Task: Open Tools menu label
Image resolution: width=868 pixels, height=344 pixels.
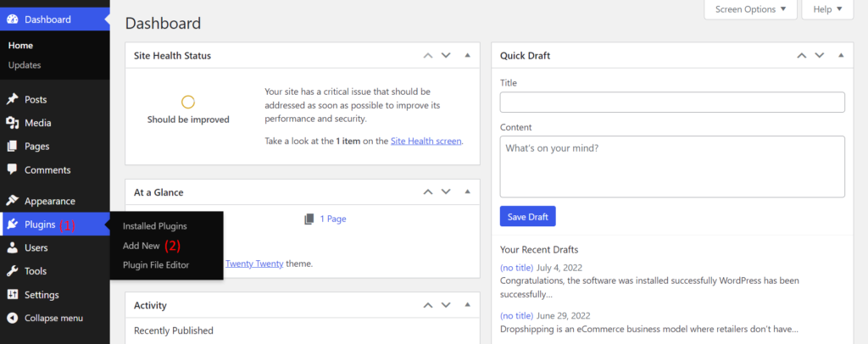Action: point(36,271)
